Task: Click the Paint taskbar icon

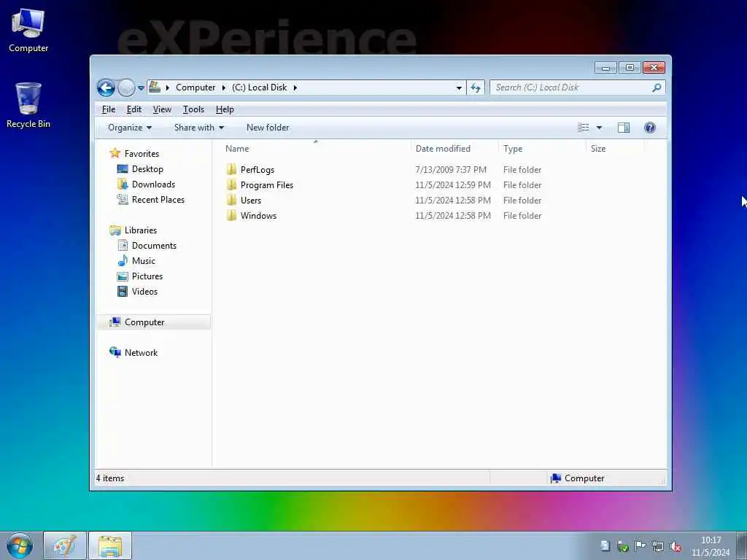Action: 65,545
